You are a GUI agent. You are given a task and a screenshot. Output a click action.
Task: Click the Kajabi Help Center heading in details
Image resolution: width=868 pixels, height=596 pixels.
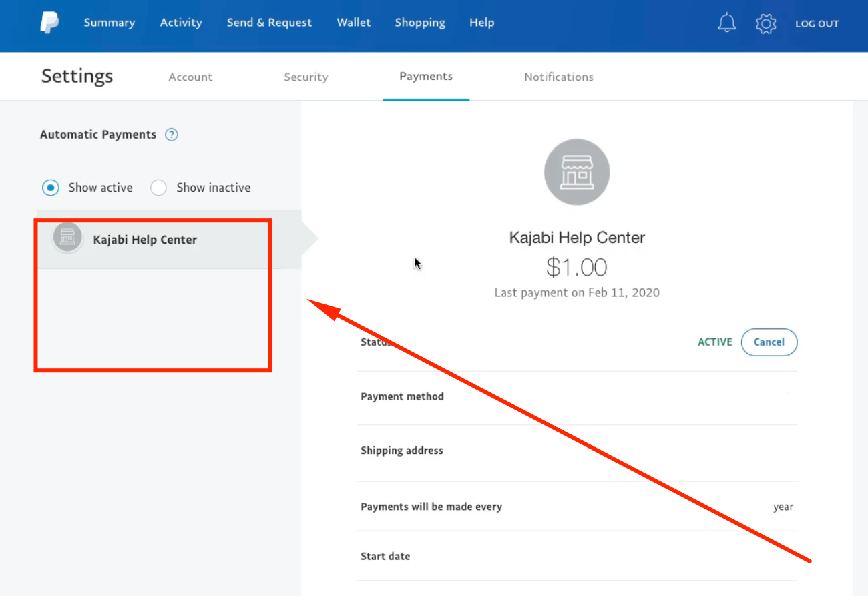tap(577, 238)
